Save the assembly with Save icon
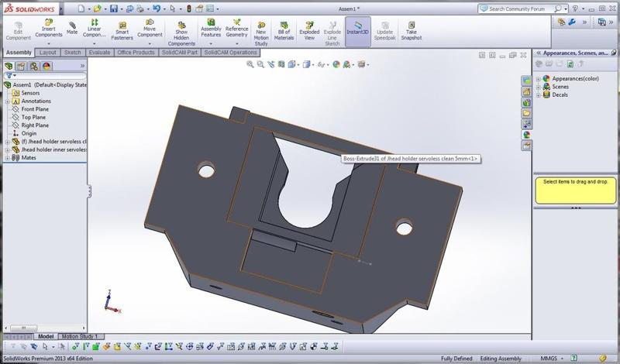 [113, 9]
